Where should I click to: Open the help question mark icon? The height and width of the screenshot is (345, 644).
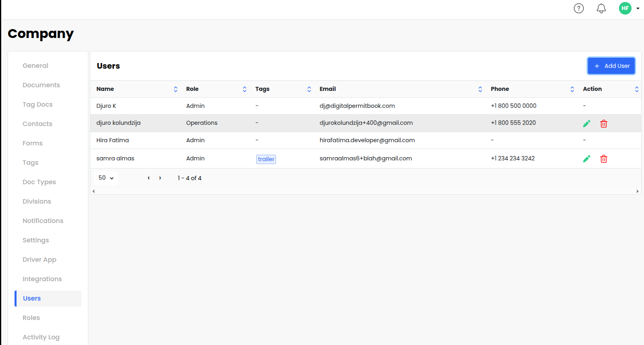point(579,8)
